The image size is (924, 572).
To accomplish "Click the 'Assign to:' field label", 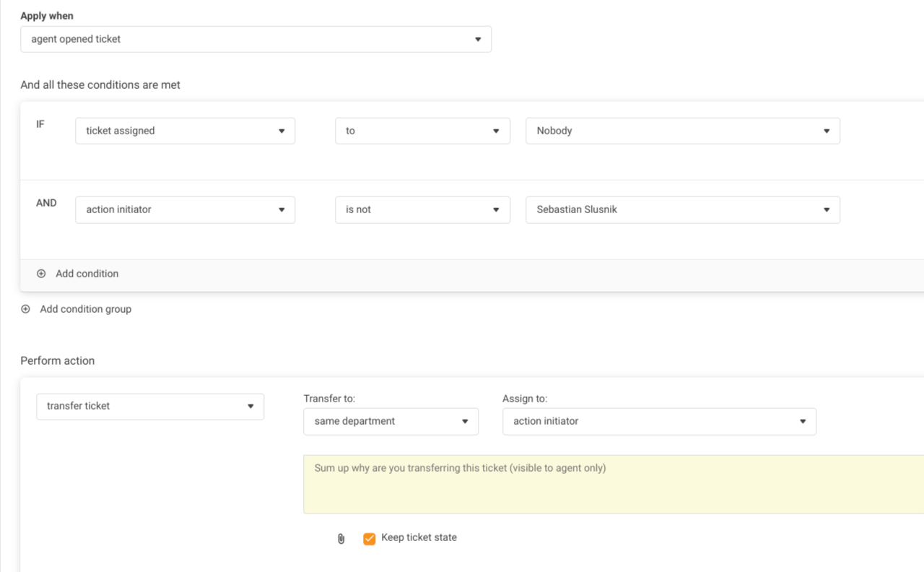I will pyautogui.click(x=525, y=399).
